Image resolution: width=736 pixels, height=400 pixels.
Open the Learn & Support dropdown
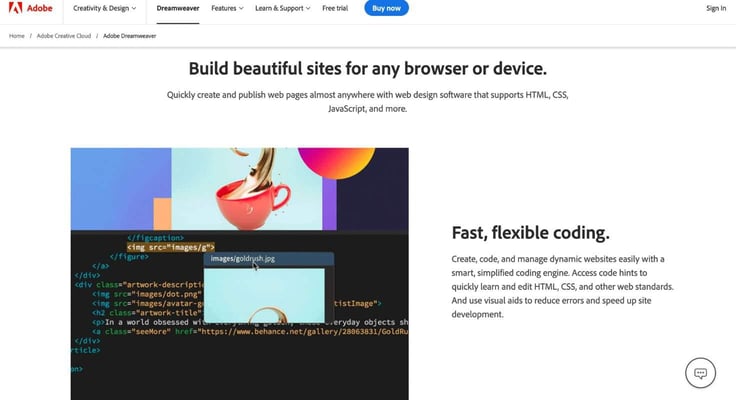point(283,8)
